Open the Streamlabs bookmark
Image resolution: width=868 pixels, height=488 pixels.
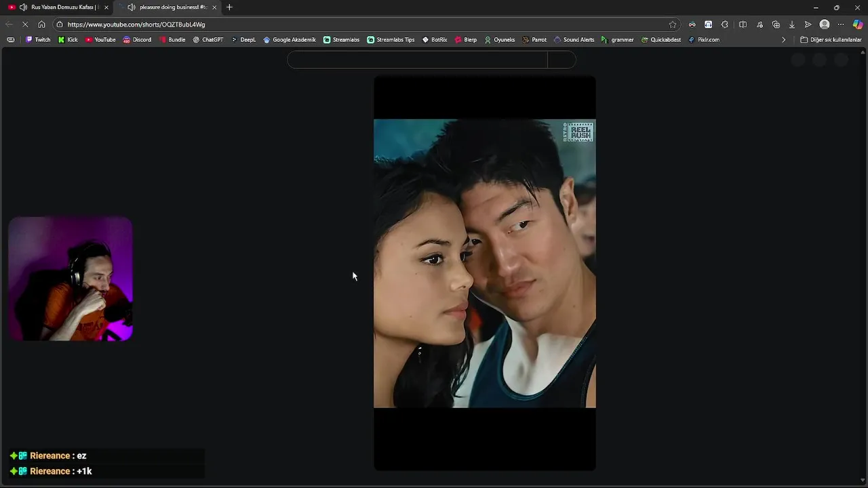pyautogui.click(x=341, y=40)
